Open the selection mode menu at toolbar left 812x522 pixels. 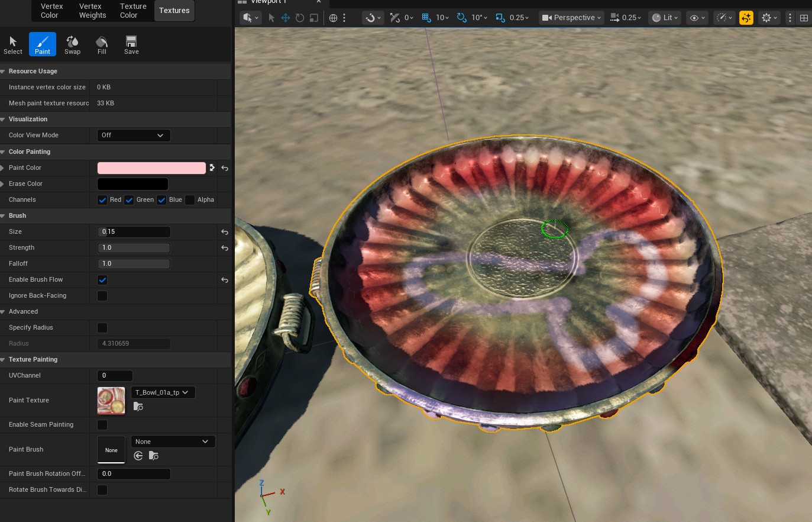(x=251, y=18)
